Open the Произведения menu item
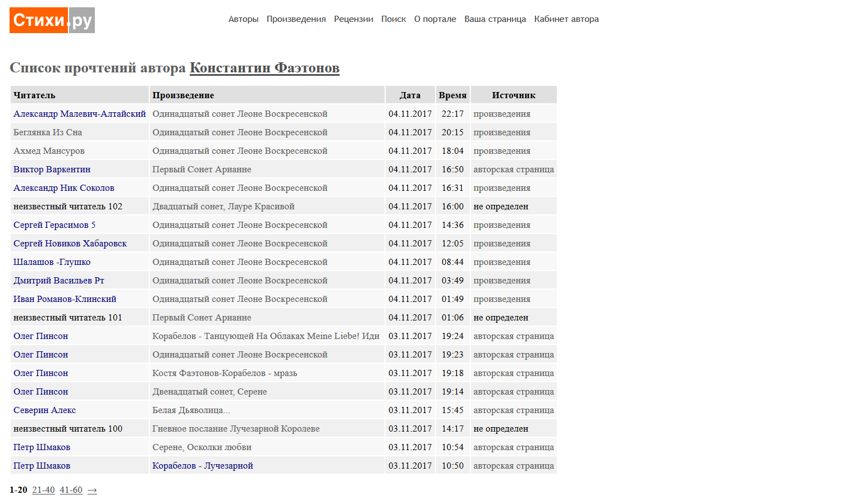Viewport: 851px width, 504px height. (296, 19)
